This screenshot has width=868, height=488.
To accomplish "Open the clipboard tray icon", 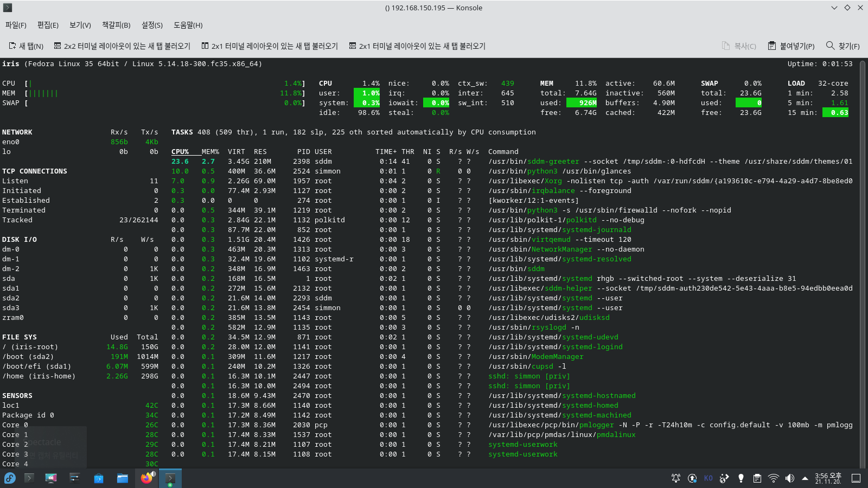I will pyautogui.click(x=757, y=478).
